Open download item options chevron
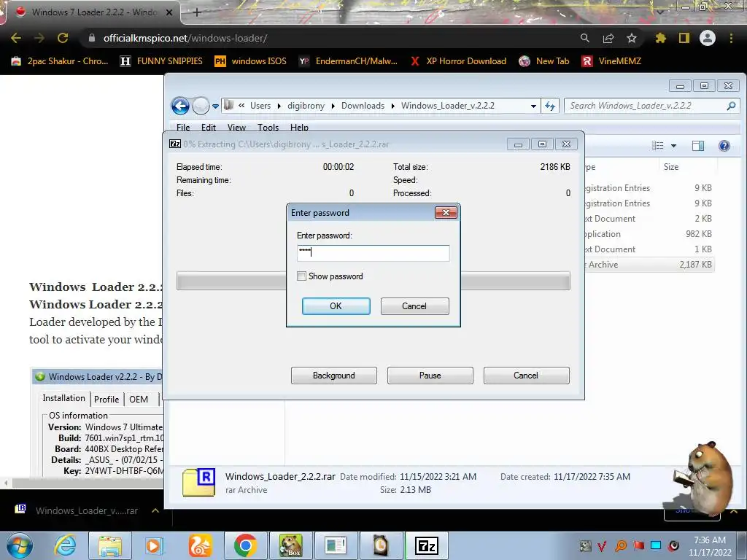Screen dimensions: 747x560 (x=155, y=510)
